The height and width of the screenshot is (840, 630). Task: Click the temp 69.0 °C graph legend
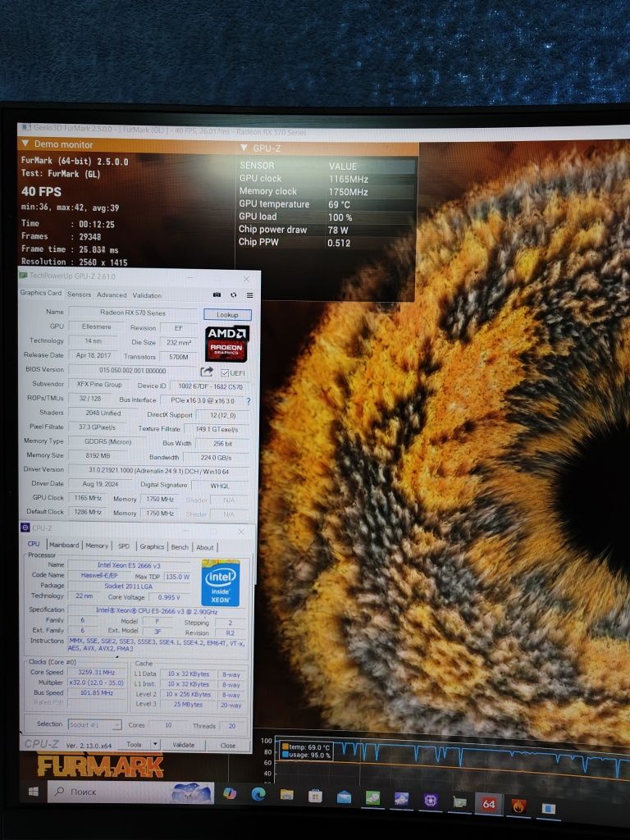pyautogui.click(x=306, y=747)
